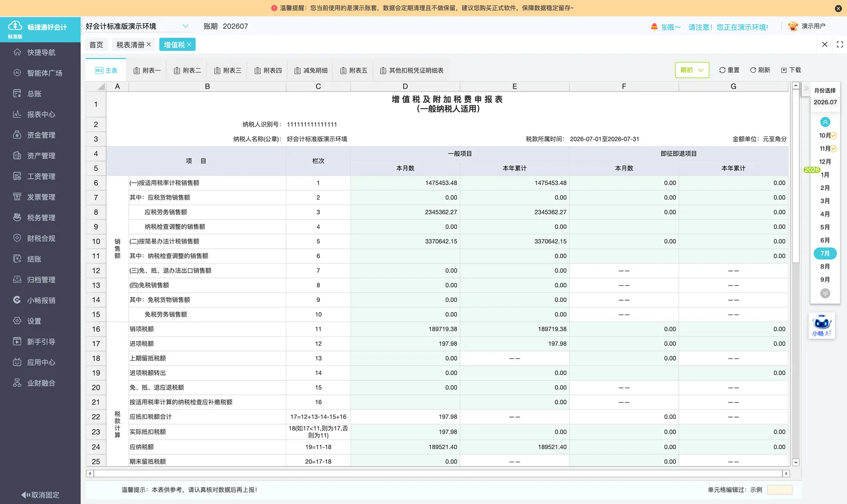Open 资产管理 module
847x504 pixels.
pyautogui.click(x=41, y=156)
